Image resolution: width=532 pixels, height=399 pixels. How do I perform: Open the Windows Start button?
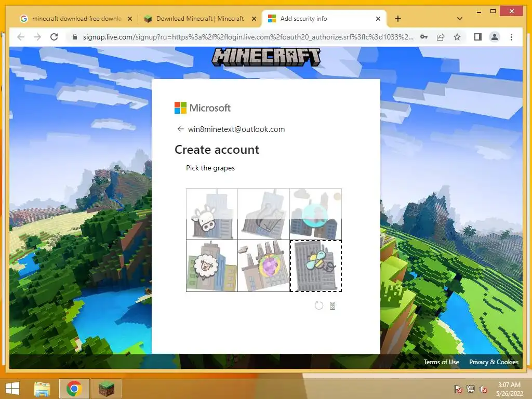point(12,389)
